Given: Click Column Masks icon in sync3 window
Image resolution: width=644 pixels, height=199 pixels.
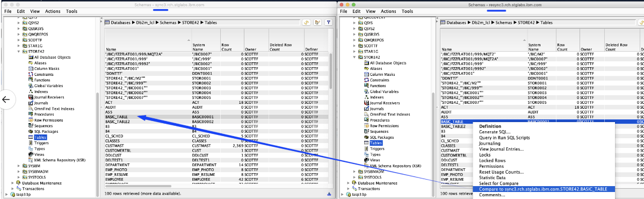Looking at the screenshot, I should click(31, 69).
